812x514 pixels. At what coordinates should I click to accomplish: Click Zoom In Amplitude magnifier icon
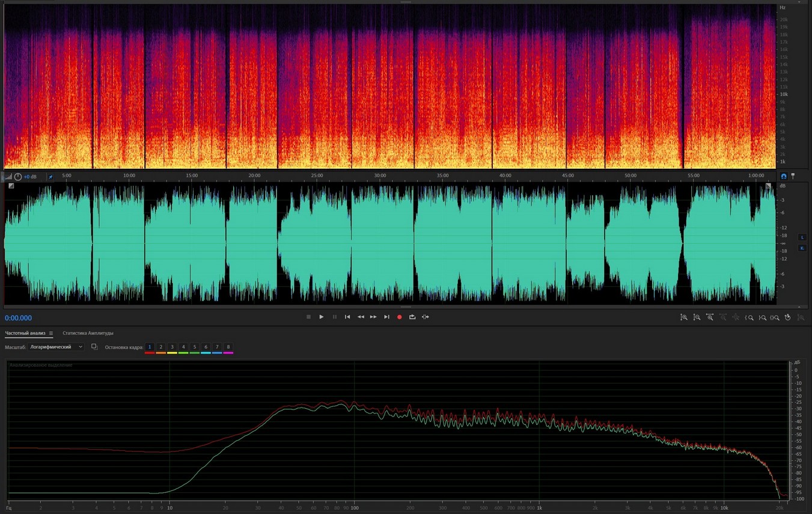click(684, 317)
